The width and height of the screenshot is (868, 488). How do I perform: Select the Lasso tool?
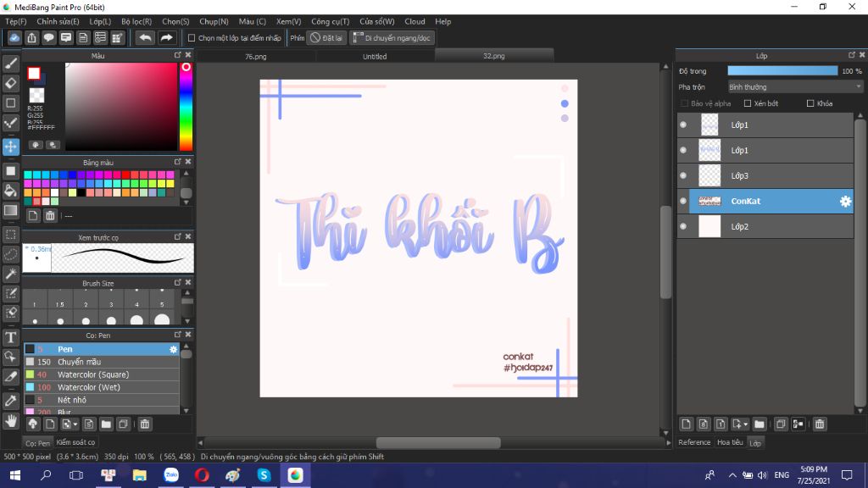point(10,254)
